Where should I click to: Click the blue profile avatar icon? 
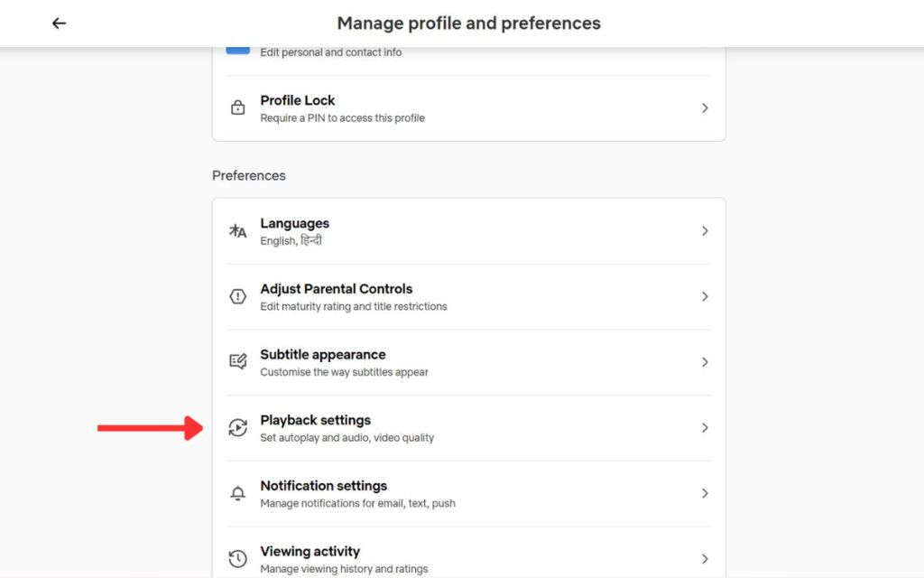238,48
